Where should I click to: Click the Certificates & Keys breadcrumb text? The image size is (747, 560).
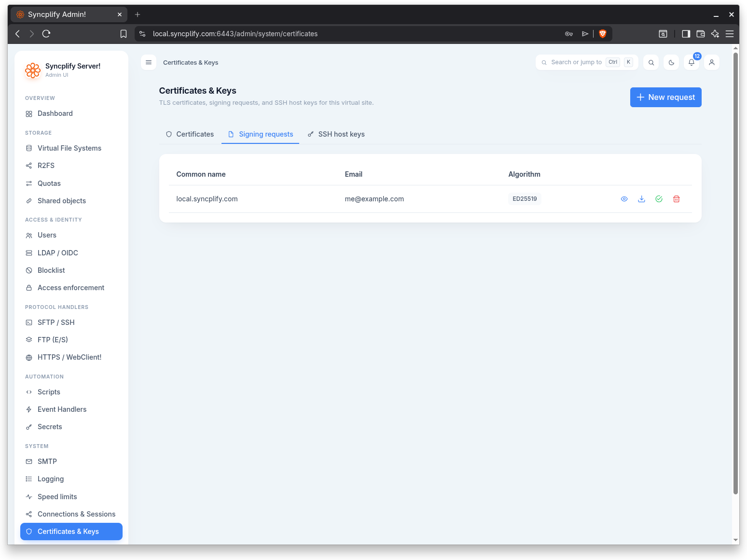191,62
